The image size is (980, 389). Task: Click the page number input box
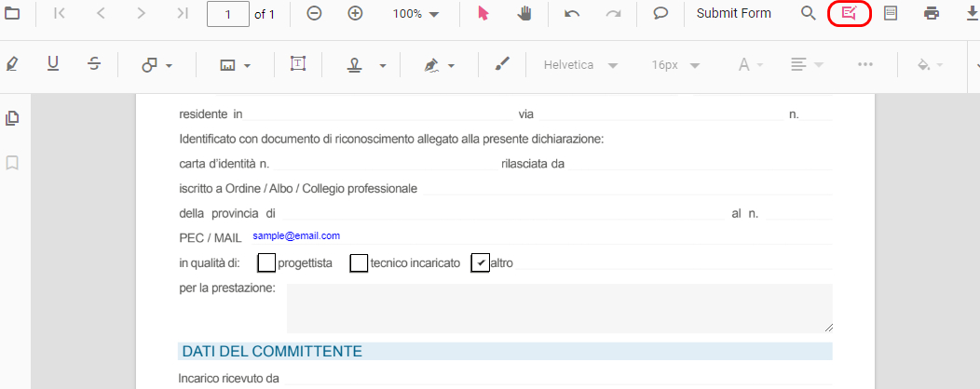pyautogui.click(x=228, y=14)
